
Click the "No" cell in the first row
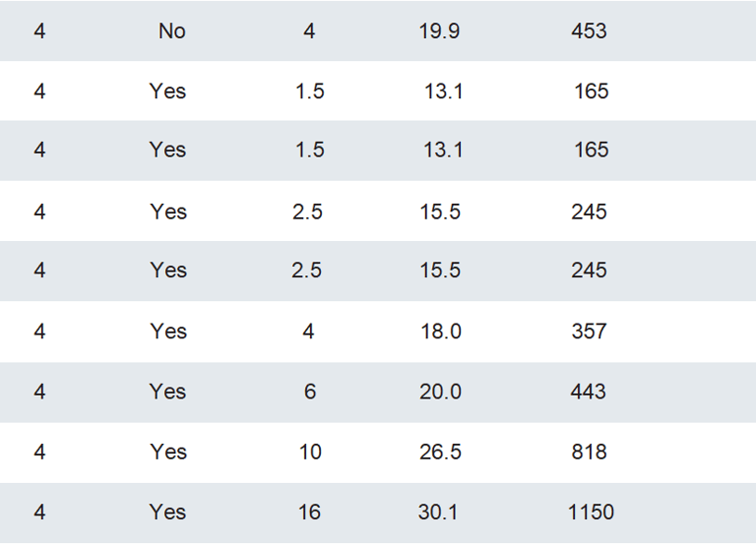(171, 31)
